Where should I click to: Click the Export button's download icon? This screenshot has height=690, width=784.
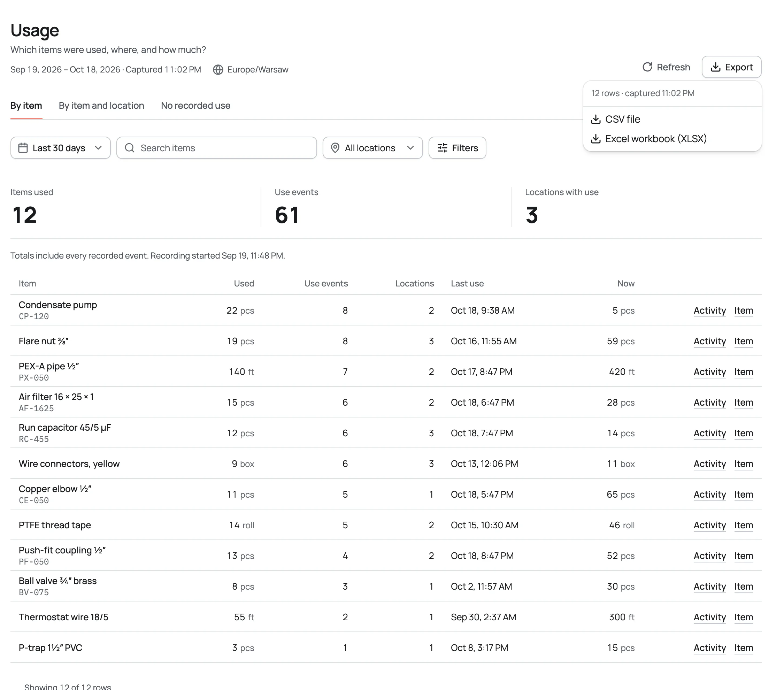pos(715,67)
